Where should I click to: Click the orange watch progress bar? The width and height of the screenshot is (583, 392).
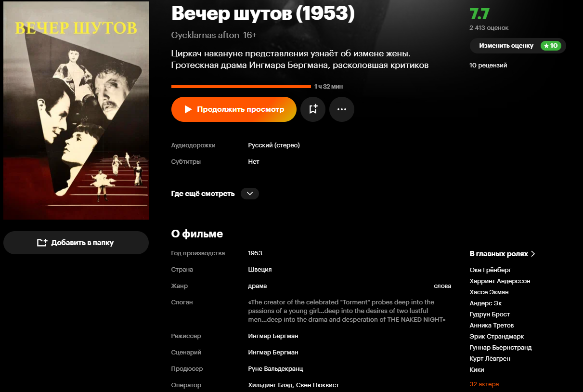click(241, 87)
